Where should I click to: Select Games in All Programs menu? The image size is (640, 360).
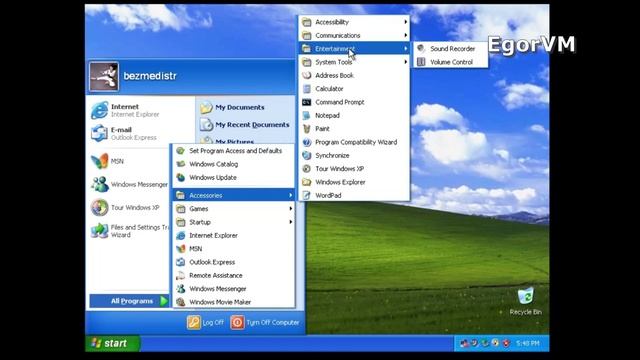[233, 209]
